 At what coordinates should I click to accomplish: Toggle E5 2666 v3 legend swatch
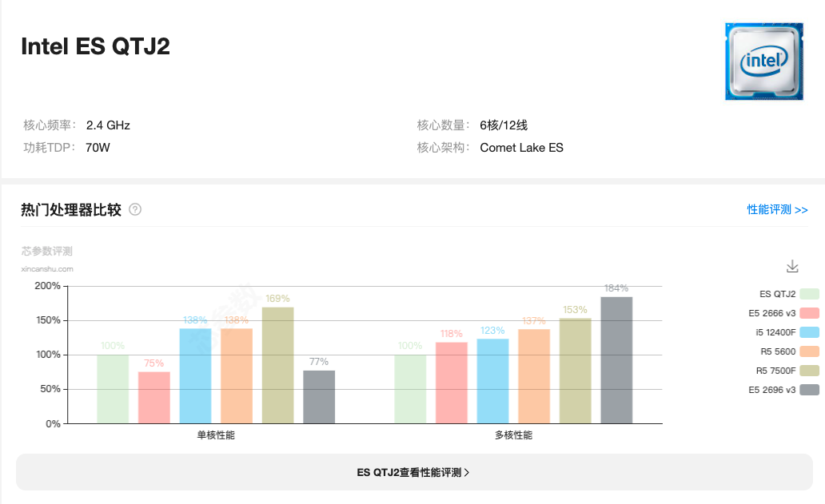coord(809,313)
